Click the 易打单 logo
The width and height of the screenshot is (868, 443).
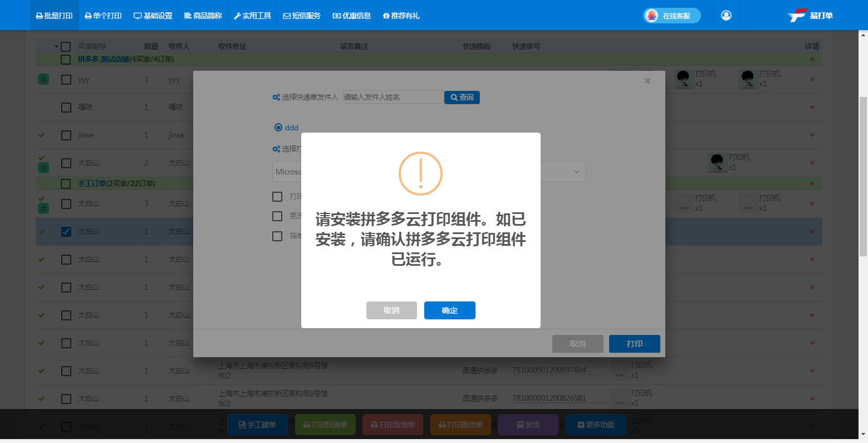(x=810, y=16)
